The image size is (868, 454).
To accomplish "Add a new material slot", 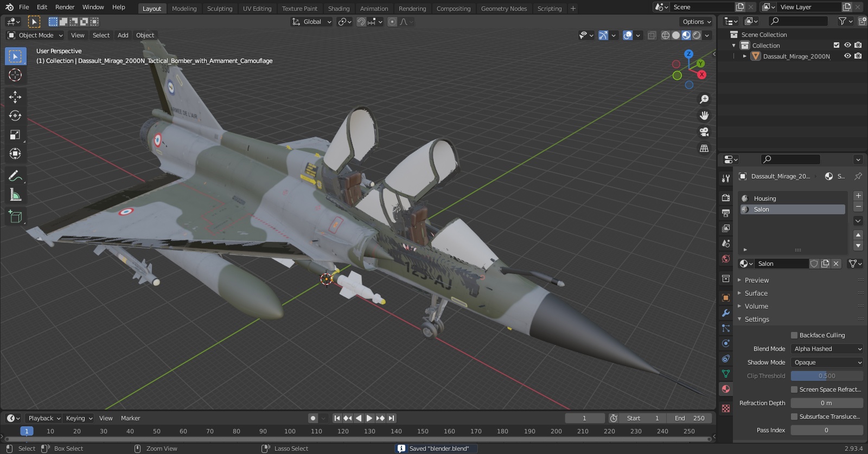I will tap(858, 196).
